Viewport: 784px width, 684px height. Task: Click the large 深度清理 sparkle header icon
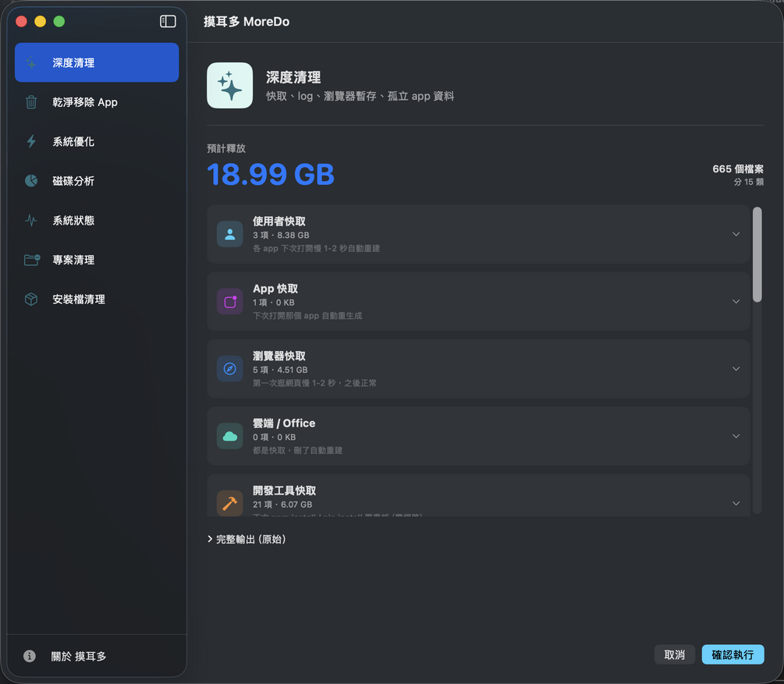[x=229, y=85]
